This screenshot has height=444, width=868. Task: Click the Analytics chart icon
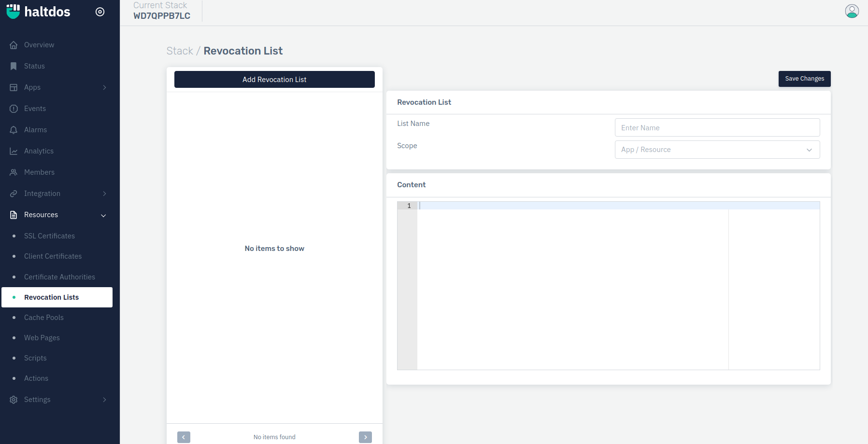point(14,151)
